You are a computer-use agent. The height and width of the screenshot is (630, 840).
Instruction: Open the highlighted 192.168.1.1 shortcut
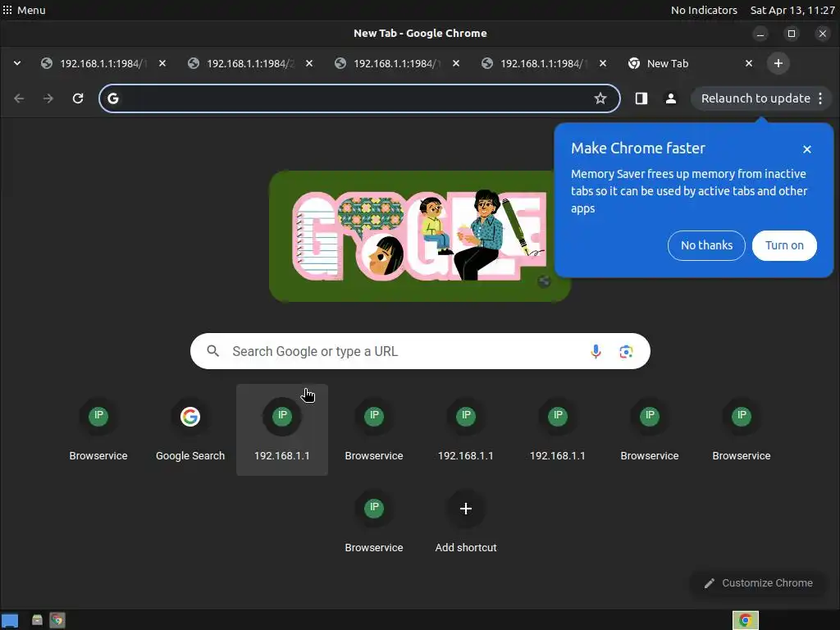coord(282,430)
